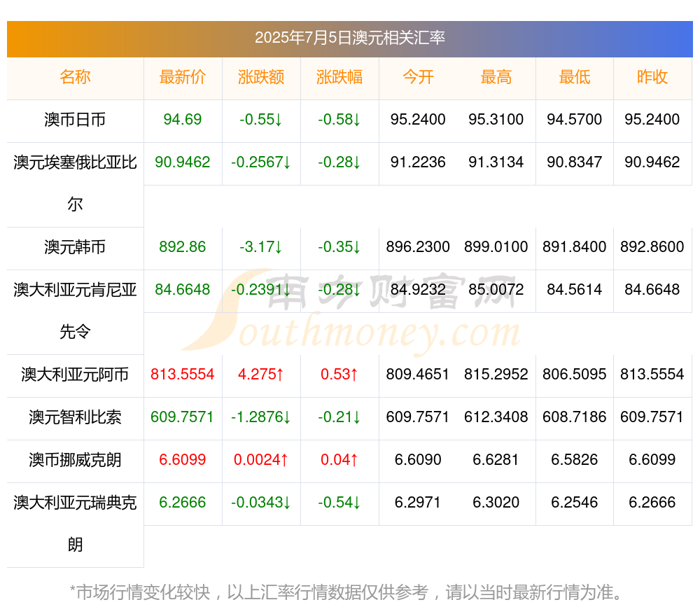Select the '澳币日币' row name
Viewport: 700px width, 614px height.
click(75, 120)
